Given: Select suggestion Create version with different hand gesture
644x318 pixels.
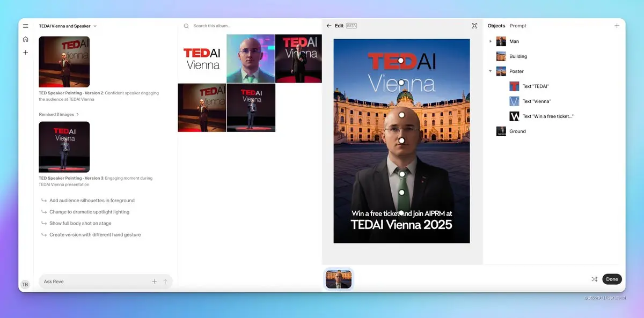Looking at the screenshot, I should tap(95, 234).
